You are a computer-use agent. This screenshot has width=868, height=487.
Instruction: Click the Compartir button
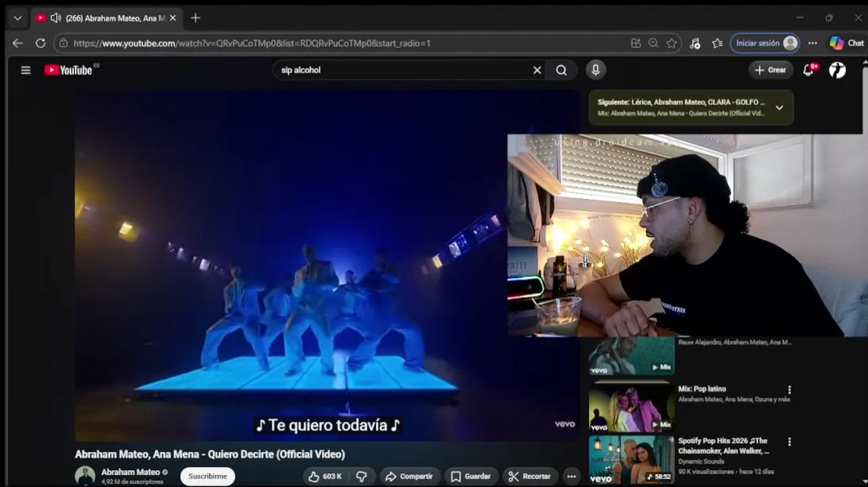tap(410, 476)
